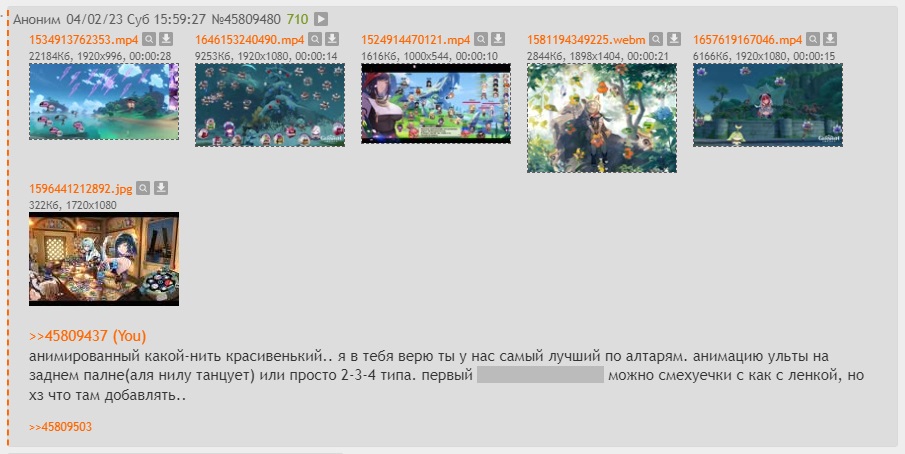Click search icon next to 1534913762353.mp4

(x=149, y=39)
